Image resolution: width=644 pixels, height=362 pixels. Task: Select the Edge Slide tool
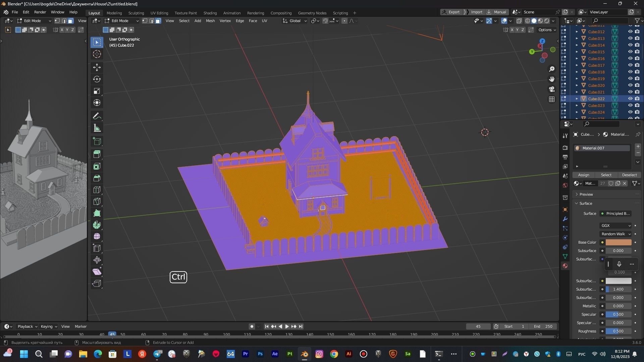coord(97,248)
